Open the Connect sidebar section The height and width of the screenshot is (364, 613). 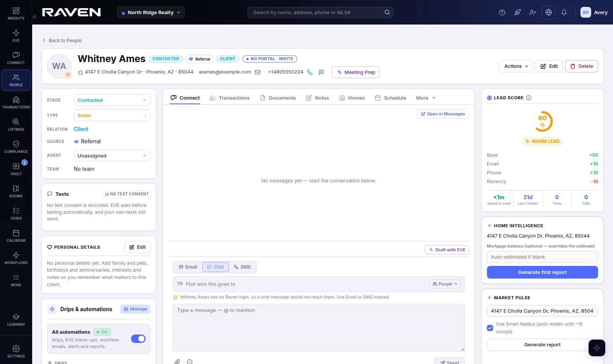[x=16, y=58]
